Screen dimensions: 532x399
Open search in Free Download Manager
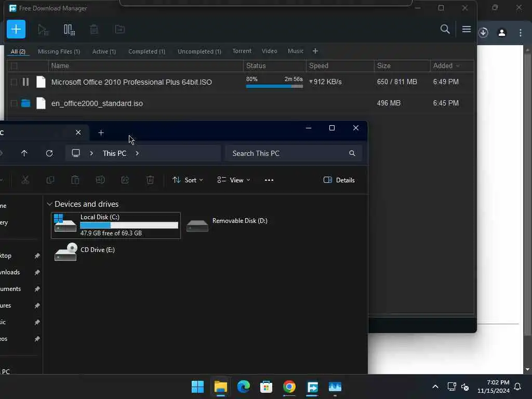coord(445,29)
